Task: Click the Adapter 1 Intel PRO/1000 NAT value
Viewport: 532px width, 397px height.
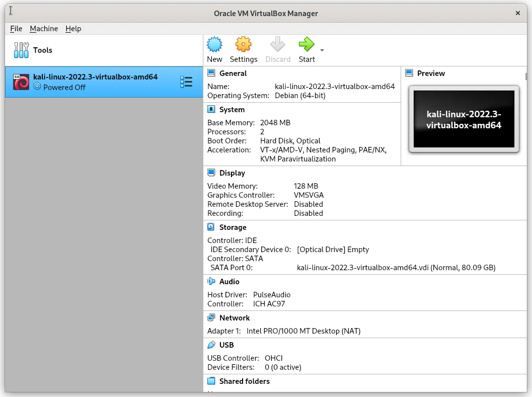Action: pyautogui.click(x=303, y=331)
